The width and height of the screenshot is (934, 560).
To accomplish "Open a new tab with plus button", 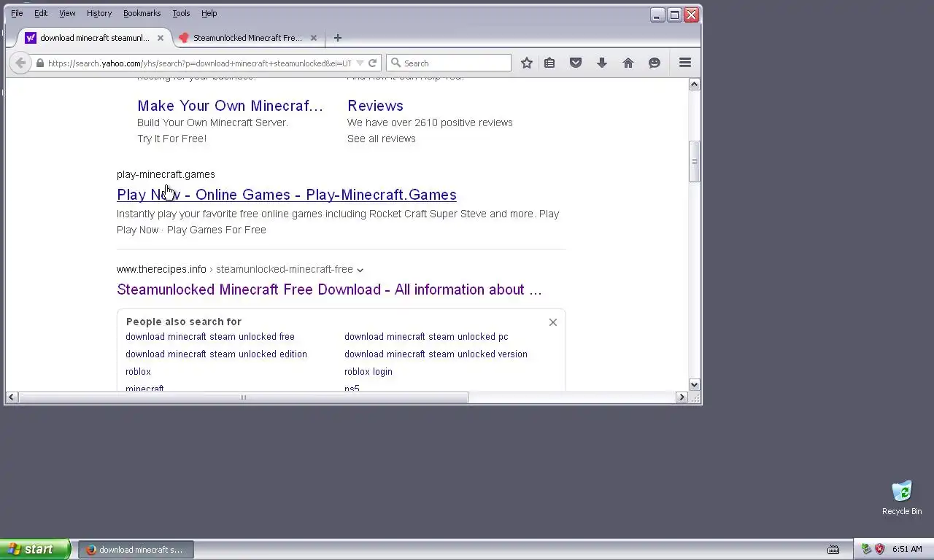I will pos(337,38).
